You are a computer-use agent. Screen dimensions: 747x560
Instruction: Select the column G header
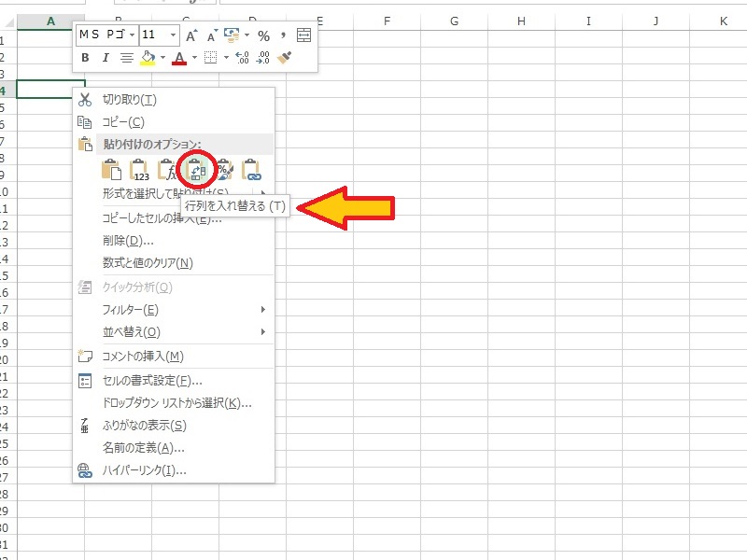tap(454, 21)
